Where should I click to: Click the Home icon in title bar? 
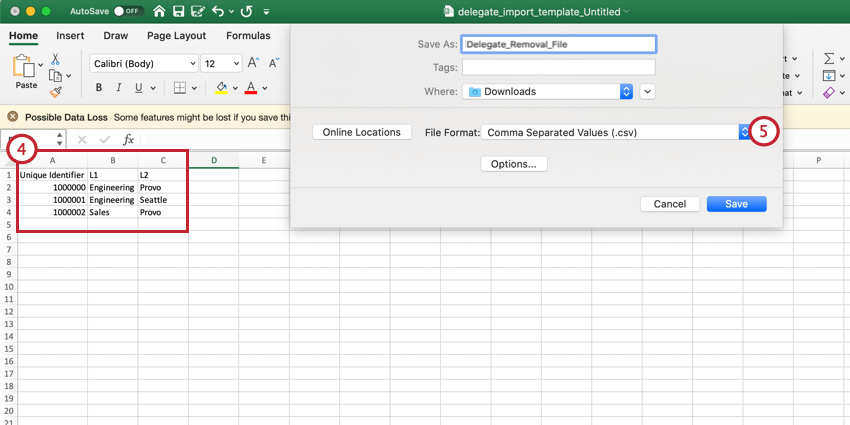pyautogui.click(x=160, y=11)
